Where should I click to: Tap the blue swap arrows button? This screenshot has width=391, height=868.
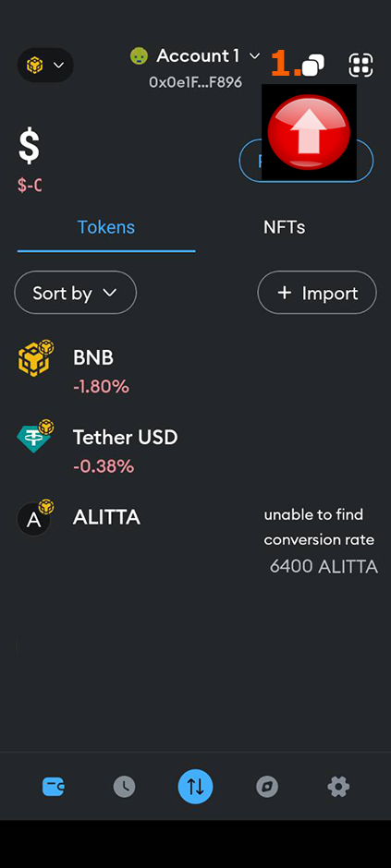[x=196, y=786]
